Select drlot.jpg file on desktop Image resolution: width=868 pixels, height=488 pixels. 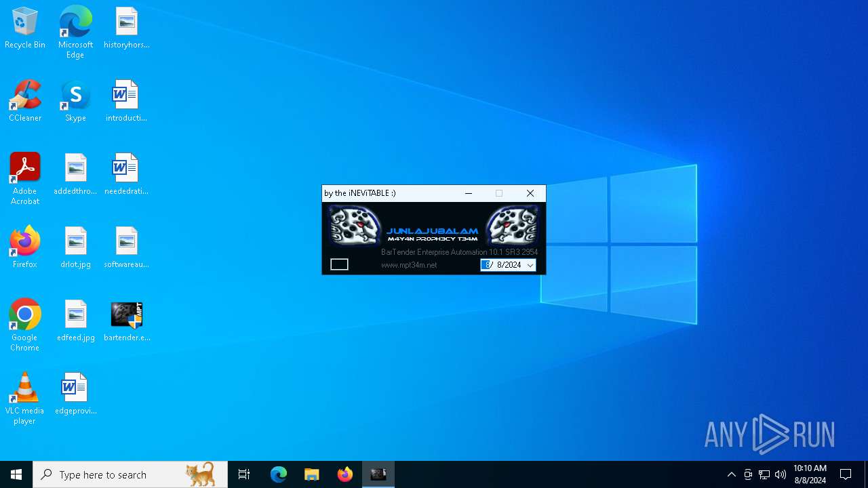(75, 248)
